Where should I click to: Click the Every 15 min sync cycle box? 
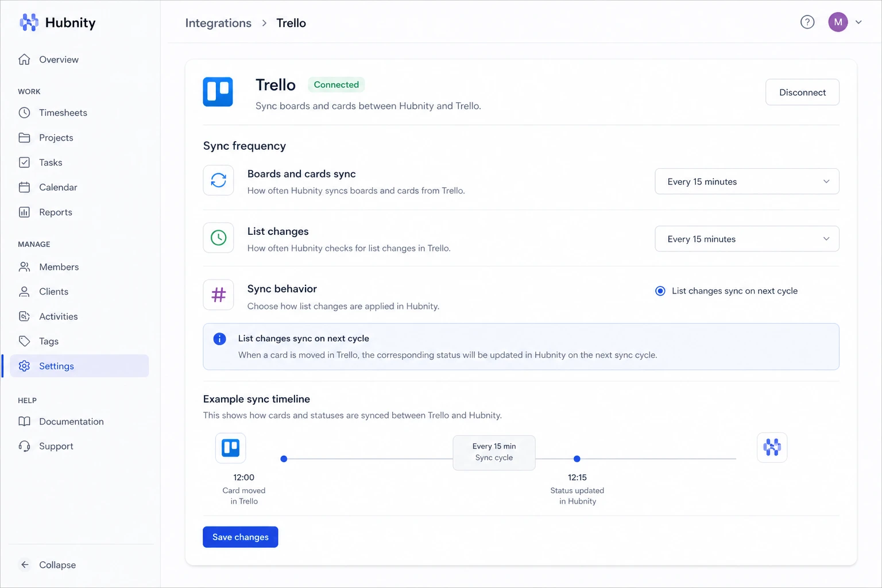pos(494,452)
